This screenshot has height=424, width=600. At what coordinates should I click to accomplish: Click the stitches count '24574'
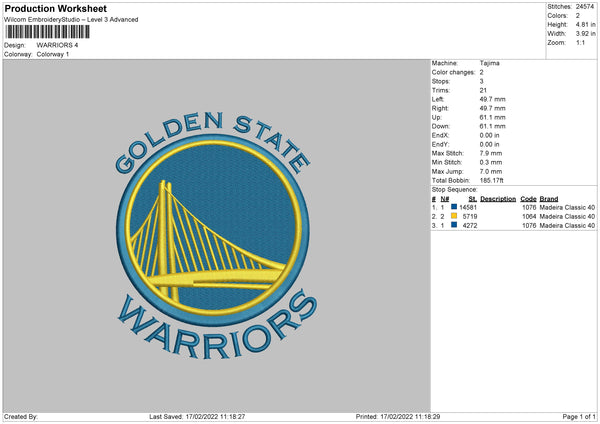coord(585,7)
